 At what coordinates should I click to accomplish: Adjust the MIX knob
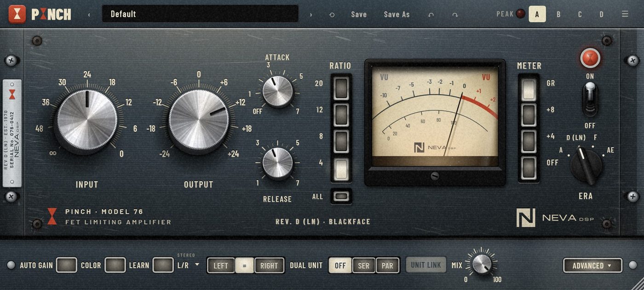click(x=482, y=263)
